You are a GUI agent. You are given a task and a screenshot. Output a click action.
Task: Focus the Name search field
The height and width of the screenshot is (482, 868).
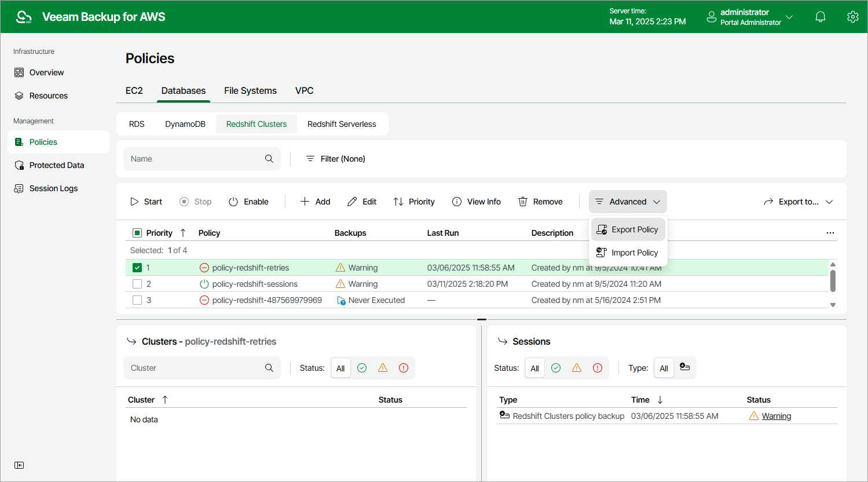202,159
